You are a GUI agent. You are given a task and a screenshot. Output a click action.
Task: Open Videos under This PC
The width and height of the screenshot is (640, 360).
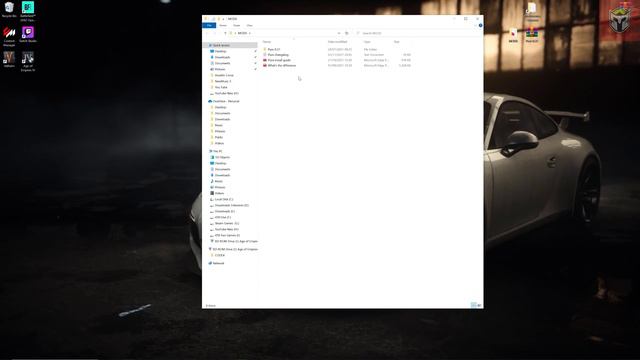click(219, 193)
